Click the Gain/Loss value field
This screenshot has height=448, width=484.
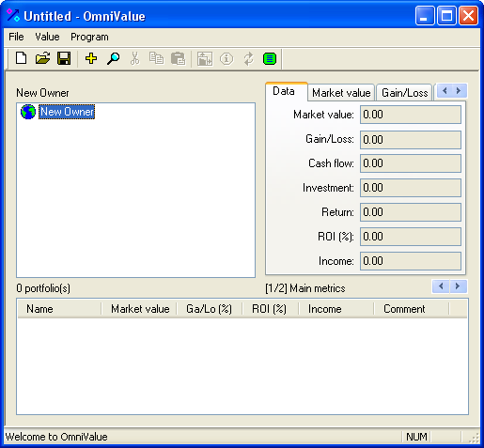pos(411,140)
